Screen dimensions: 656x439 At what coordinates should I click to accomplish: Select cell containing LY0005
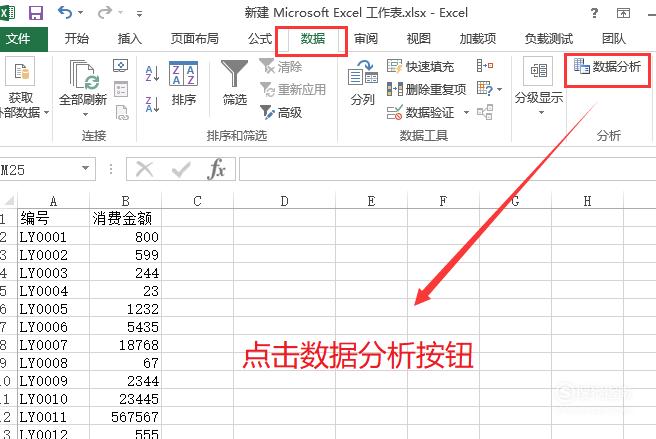pyautogui.click(x=54, y=309)
